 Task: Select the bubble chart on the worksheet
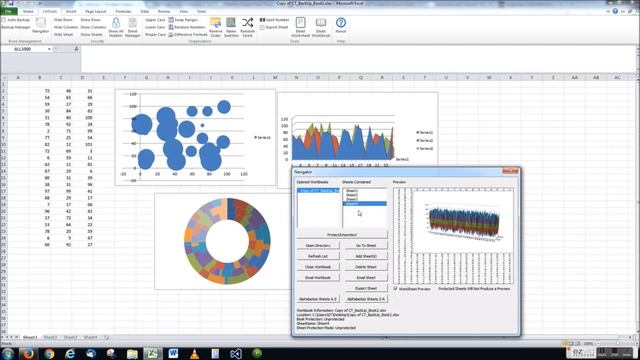pos(195,138)
